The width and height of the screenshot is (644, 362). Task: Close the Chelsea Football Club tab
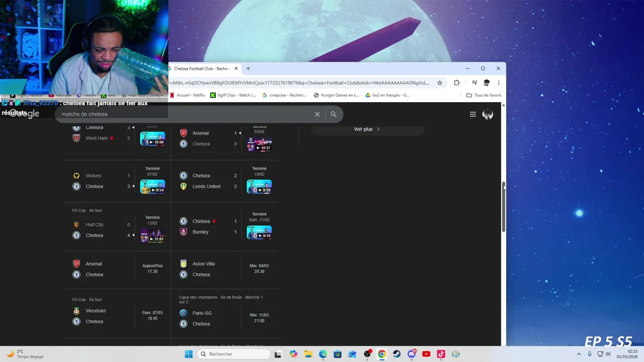tap(236, 68)
